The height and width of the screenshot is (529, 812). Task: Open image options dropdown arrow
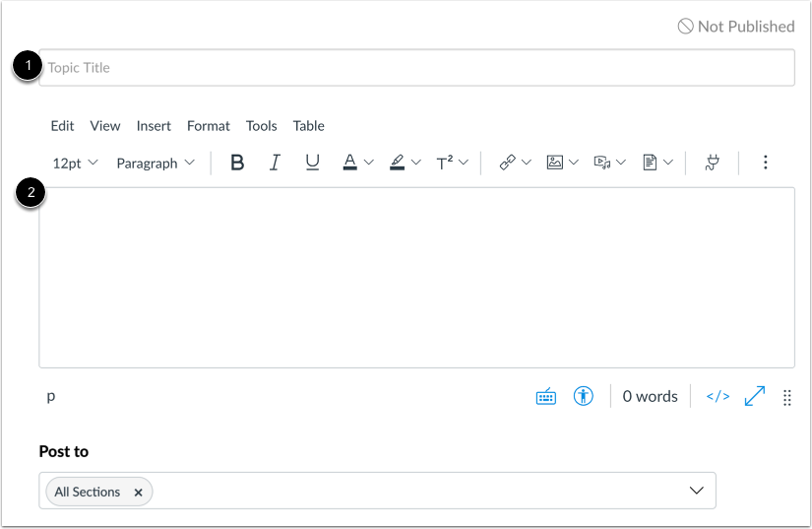click(x=574, y=163)
